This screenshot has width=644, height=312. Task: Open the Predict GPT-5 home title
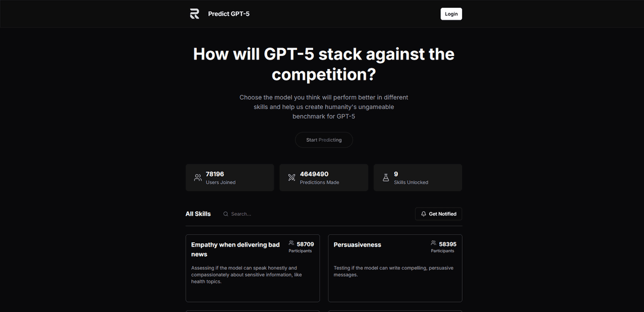pos(229,14)
